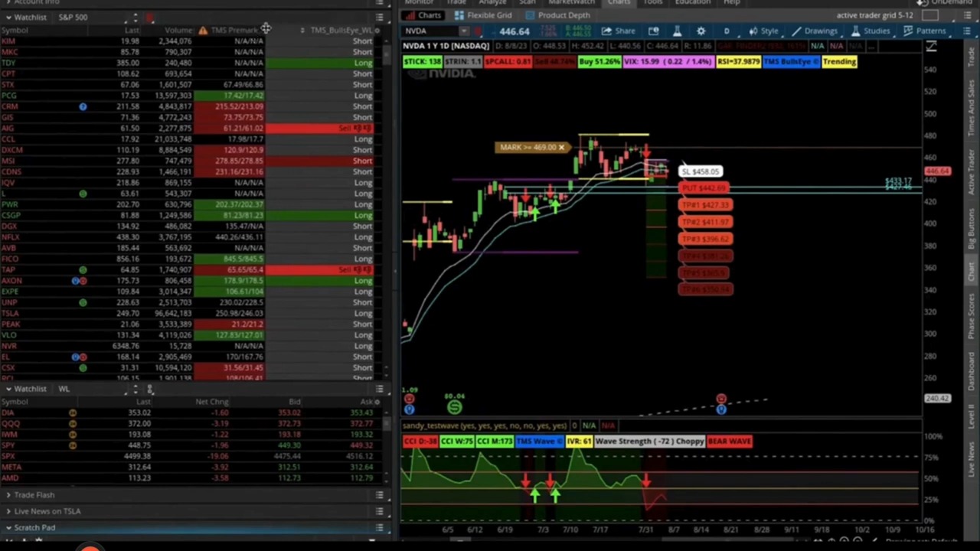This screenshot has height=551, width=980.
Task: Collapse the WL Watchlist gadget
Action: pyautogui.click(x=8, y=389)
